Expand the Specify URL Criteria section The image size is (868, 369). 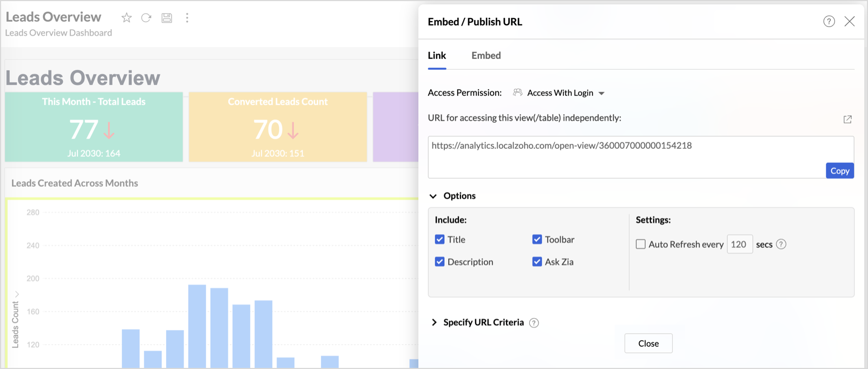434,322
